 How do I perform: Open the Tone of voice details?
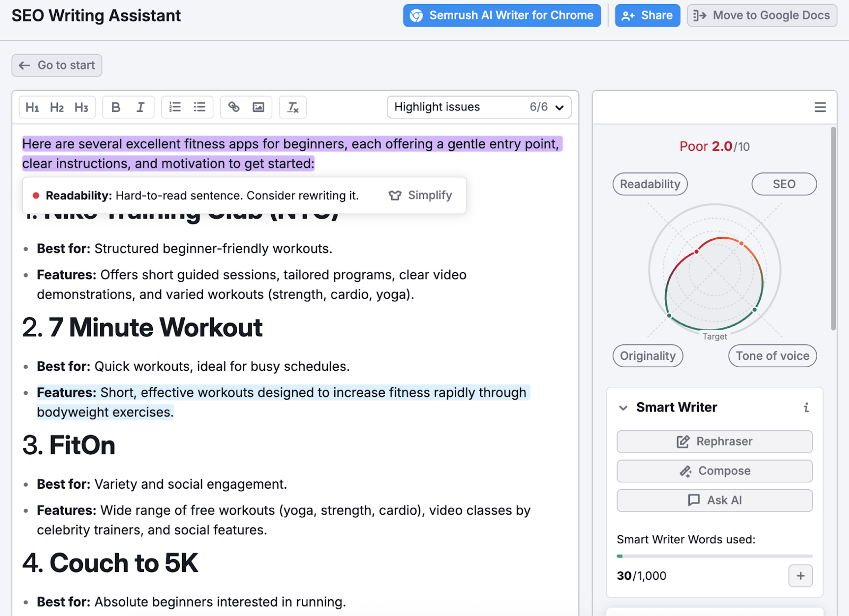point(772,355)
